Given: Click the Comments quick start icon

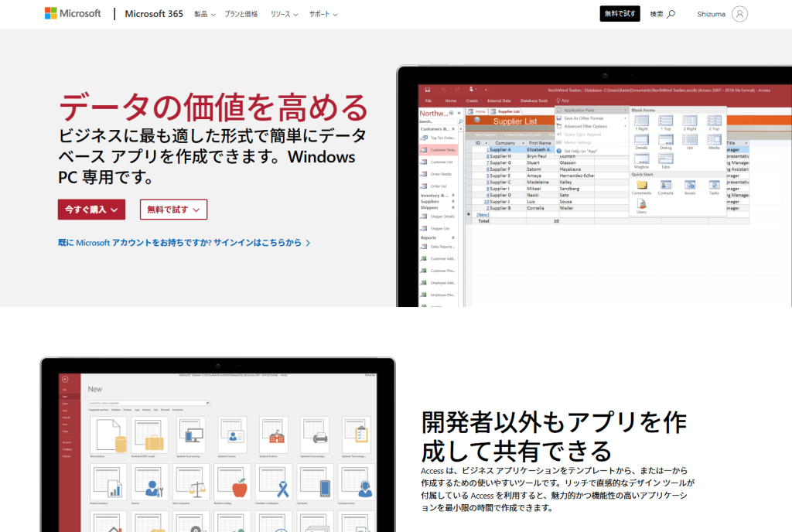Looking at the screenshot, I should (x=641, y=188).
